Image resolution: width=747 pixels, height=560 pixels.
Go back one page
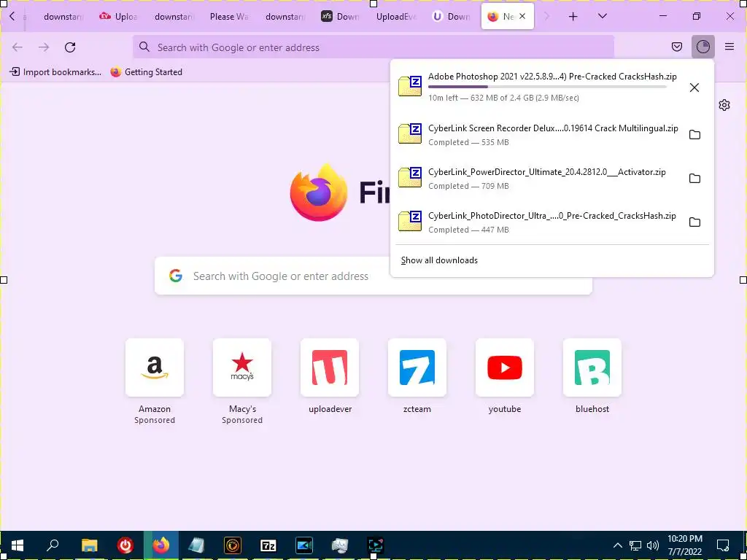tap(18, 47)
